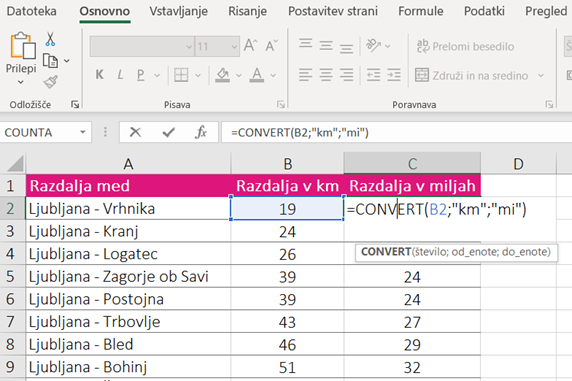Select column C header
The image size is (572, 381).
412,164
